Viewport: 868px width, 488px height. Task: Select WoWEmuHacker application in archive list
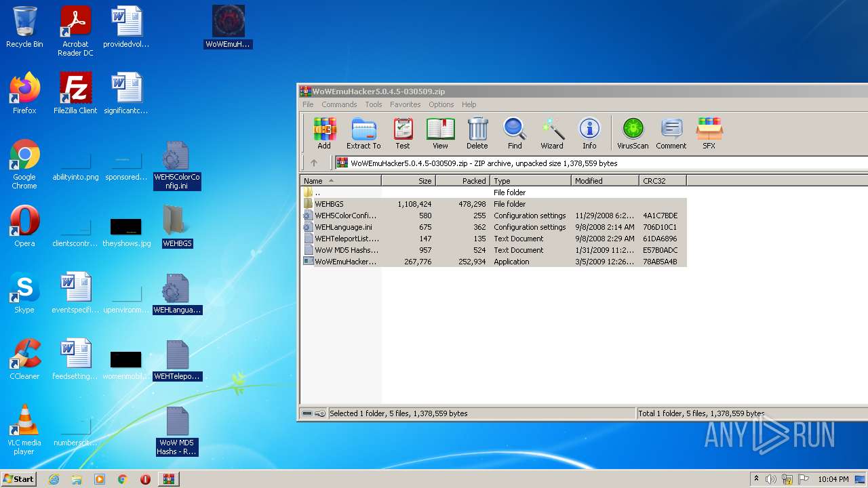coord(494,262)
